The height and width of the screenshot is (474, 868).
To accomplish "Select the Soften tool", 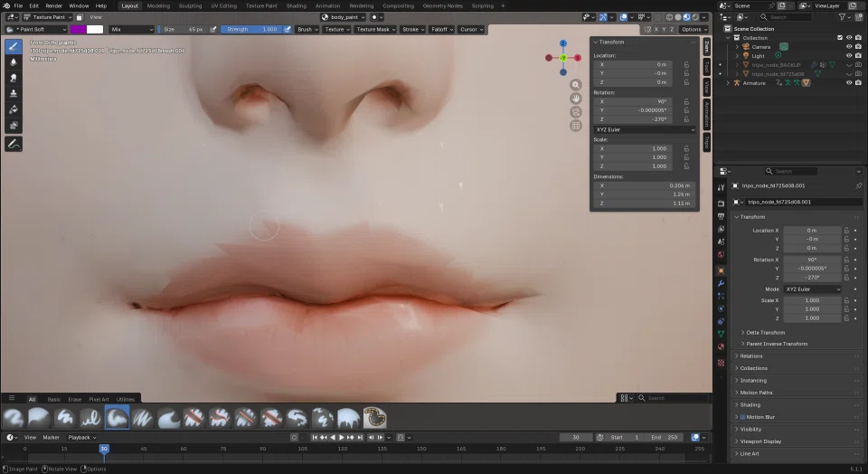I will point(14,62).
